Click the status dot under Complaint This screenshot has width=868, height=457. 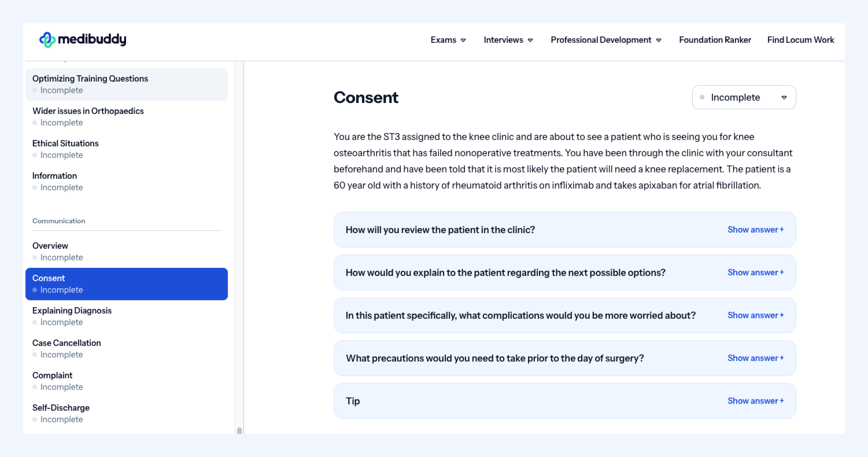[35, 387]
